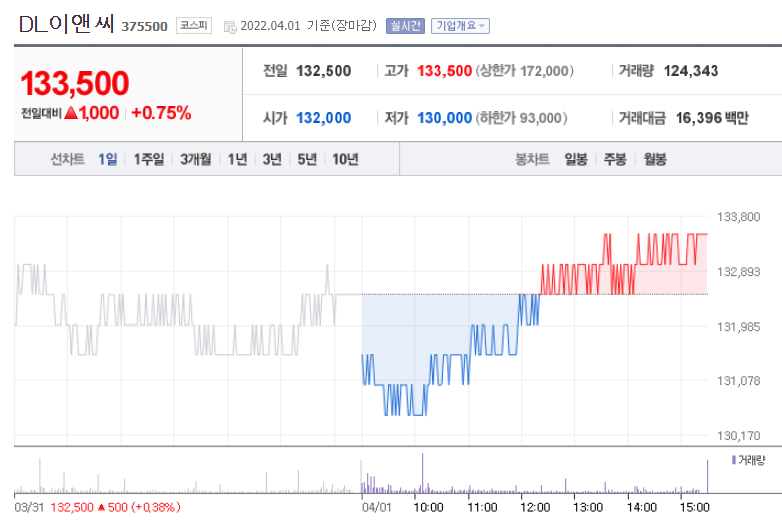The image size is (782, 522).
Task: Click the tall volume bar near 10:00
Action: [x=422, y=473]
